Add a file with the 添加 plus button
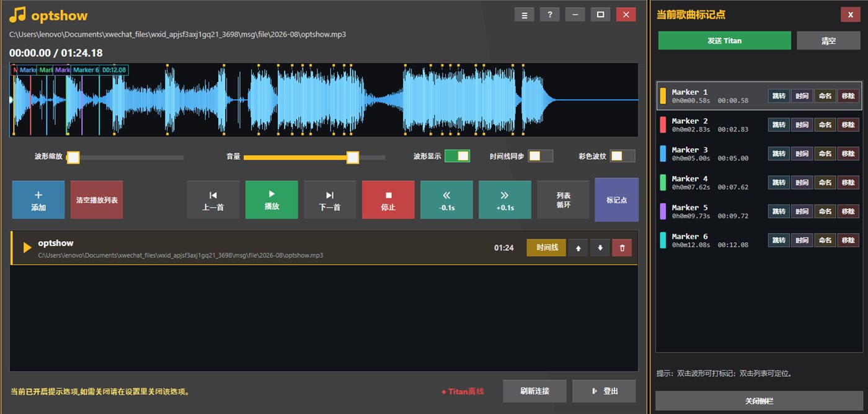Screen dimensions: 868x414 tap(38, 200)
